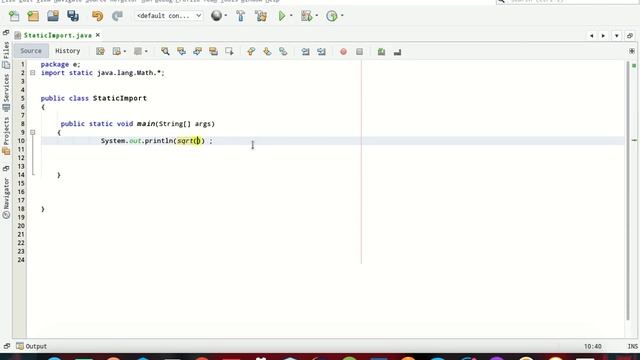Click the navigate forward icon in editor toolbar
Image resolution: width=640 pixels, height=360 pixels.
click(x=138, y=51)
